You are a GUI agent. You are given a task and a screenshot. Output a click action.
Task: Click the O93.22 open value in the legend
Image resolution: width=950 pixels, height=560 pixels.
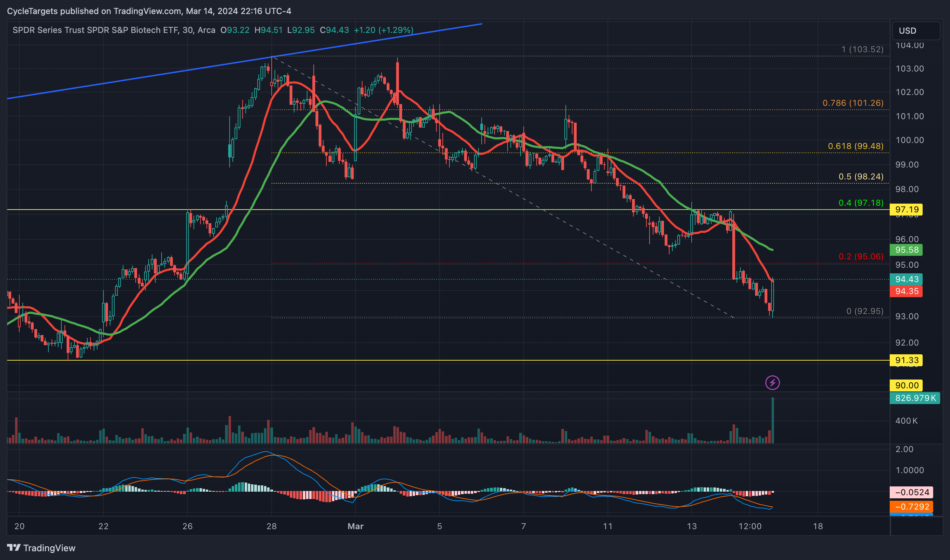click(x=235, y=30)
